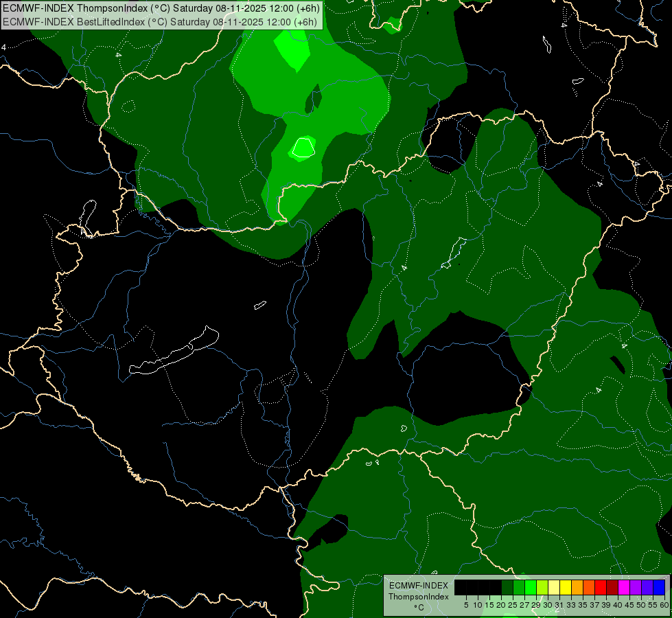Click the ThompsonIndex layer title line
The width and height of the screenshot is (672, 618).
161,8
